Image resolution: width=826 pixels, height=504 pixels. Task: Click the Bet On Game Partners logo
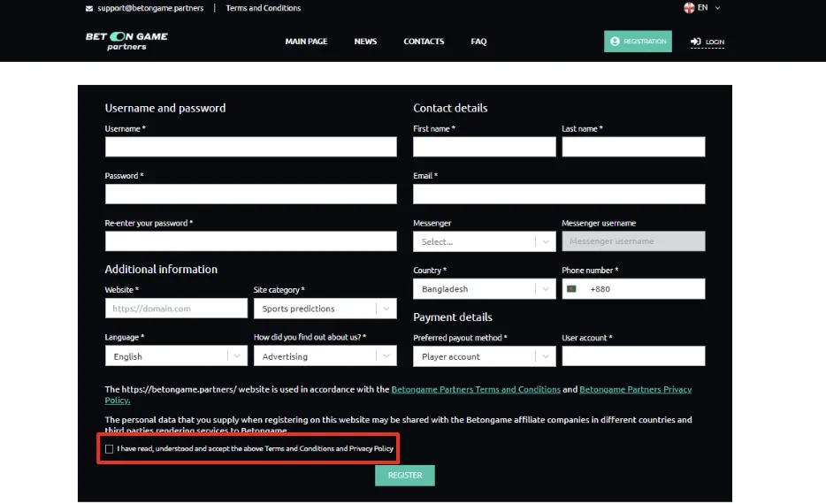(x=126, y=41)
